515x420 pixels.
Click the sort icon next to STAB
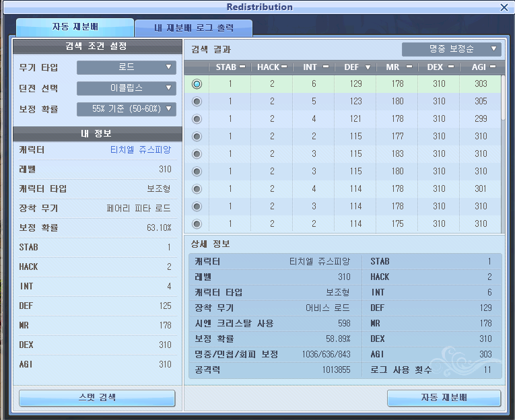pyautogui.click(x=242, y=67)
